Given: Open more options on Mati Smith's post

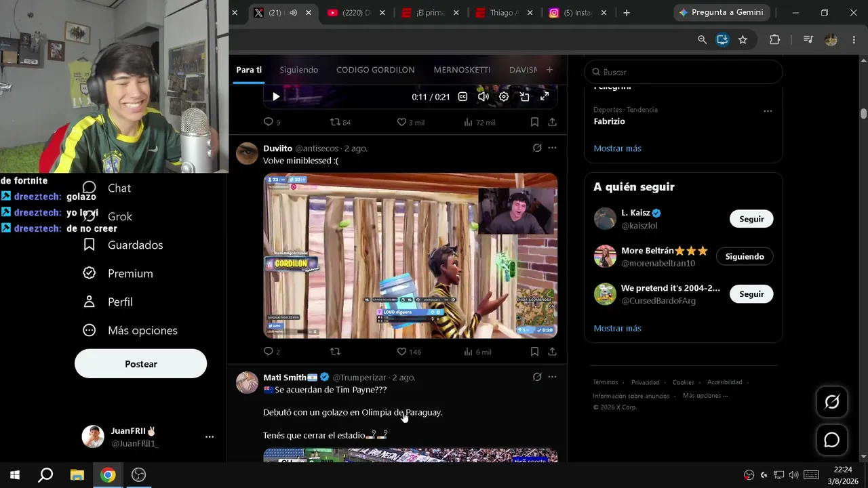Looking at the screenshot, I should 553,377.
